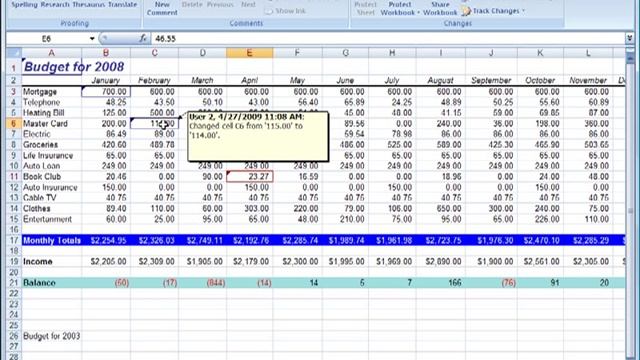Select column L header

[x=588, y=53]
